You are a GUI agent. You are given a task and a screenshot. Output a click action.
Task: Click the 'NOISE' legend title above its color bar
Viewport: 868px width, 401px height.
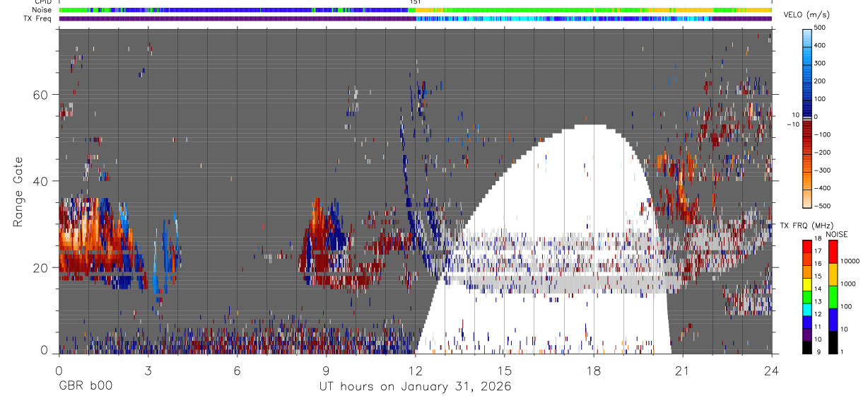[837, 234]
